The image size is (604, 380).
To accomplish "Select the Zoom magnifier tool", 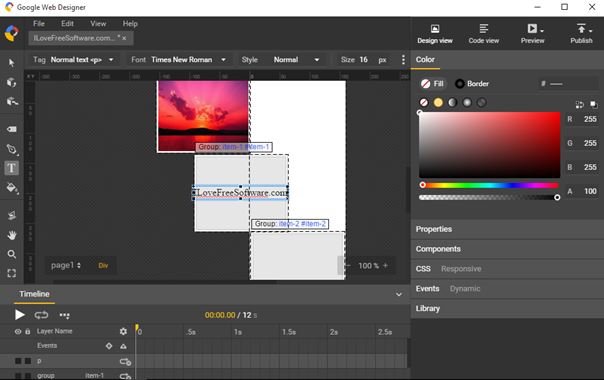I will pyautogui.click(x=12, y=254).
